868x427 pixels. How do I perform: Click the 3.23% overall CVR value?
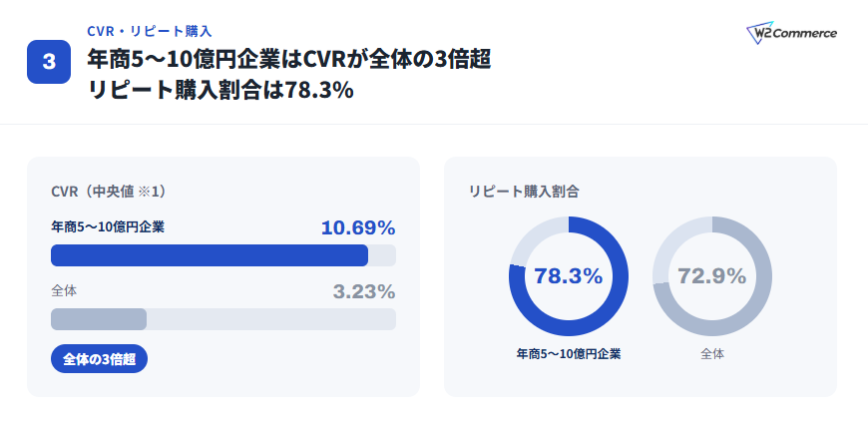click(x=364, y=291)
